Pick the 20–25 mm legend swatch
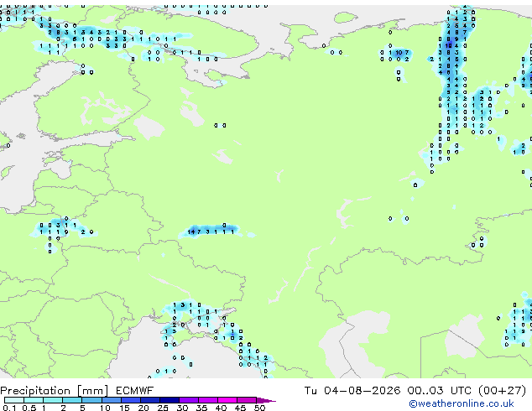This screenshot has height=411, width=532. pyautogui.click(x=150, y=400)
